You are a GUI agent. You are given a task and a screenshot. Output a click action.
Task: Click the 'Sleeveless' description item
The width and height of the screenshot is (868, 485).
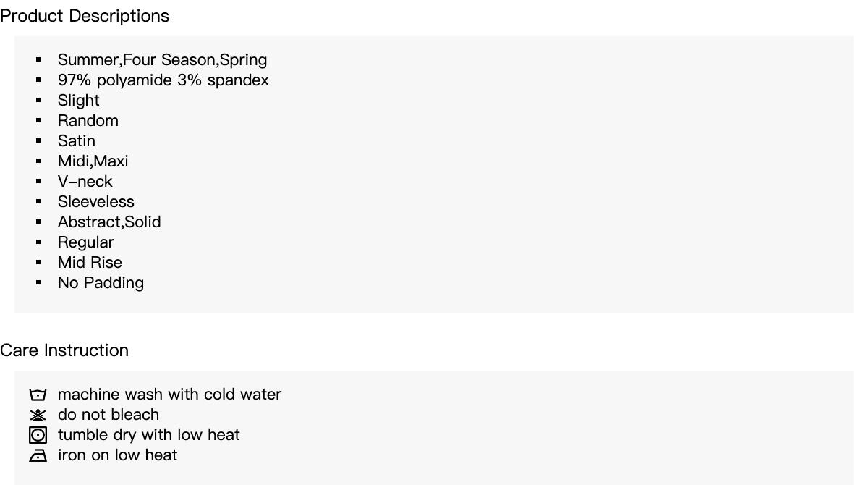click(95, 202)
